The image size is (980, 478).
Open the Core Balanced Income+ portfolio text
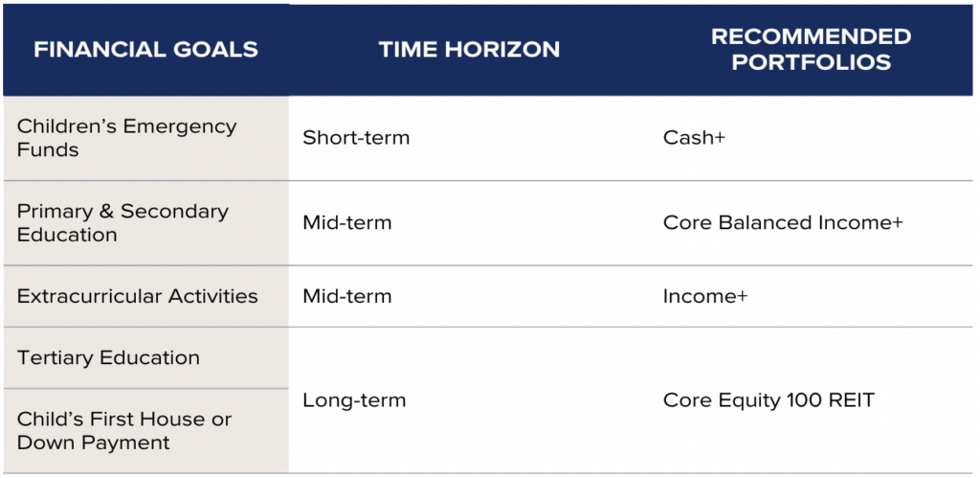[x=783, y=223]
